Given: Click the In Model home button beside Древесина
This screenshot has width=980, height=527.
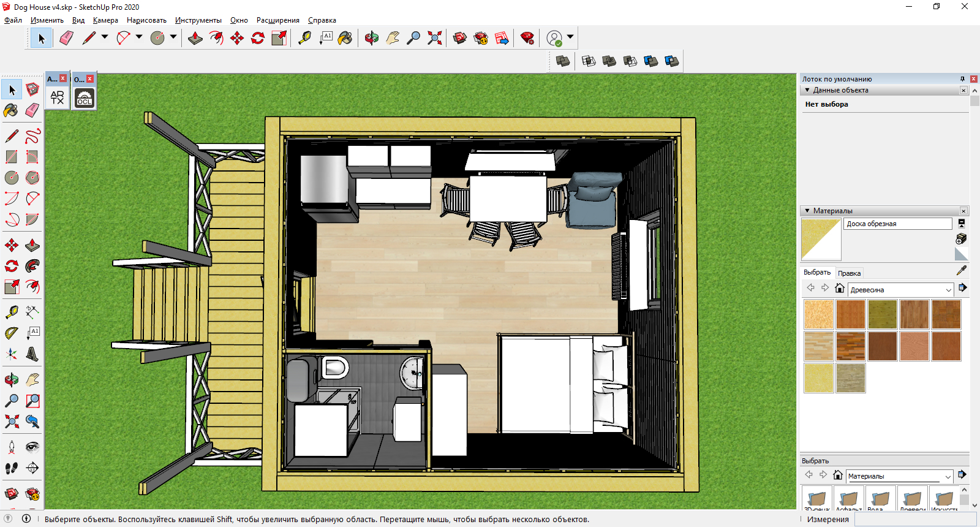Looking at the screenshot, I should [840, 288].
